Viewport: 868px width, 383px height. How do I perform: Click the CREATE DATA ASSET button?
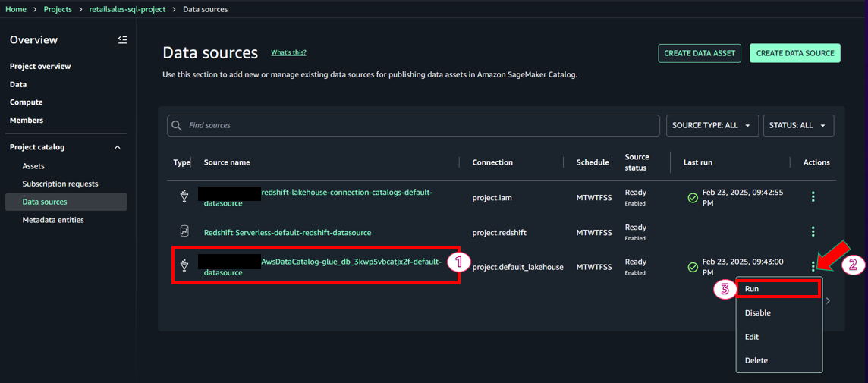[700, 53]
